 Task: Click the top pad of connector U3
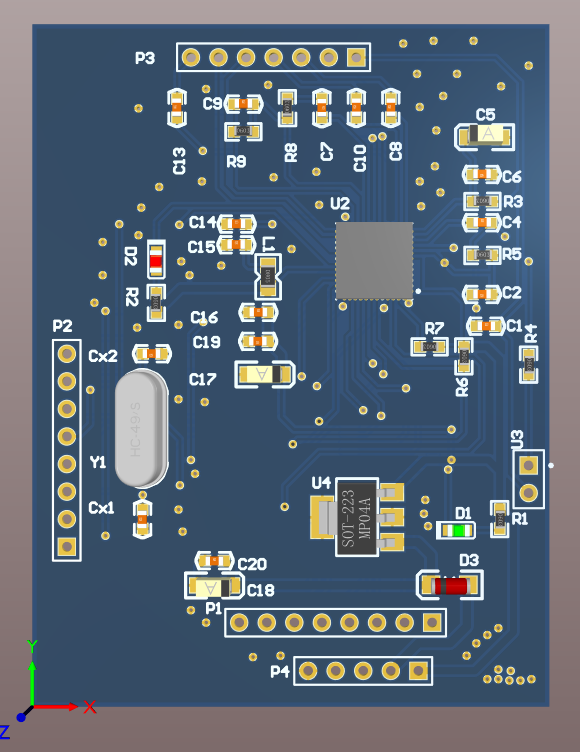coord(529,465)
